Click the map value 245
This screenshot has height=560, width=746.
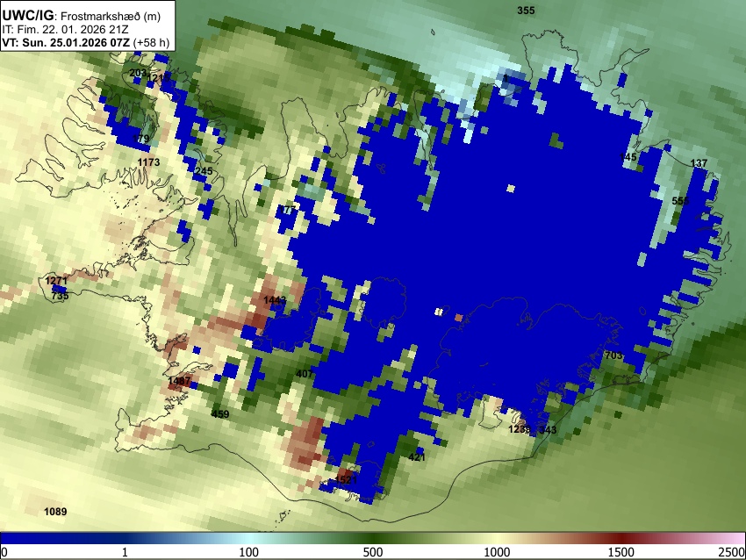point(204,171)
